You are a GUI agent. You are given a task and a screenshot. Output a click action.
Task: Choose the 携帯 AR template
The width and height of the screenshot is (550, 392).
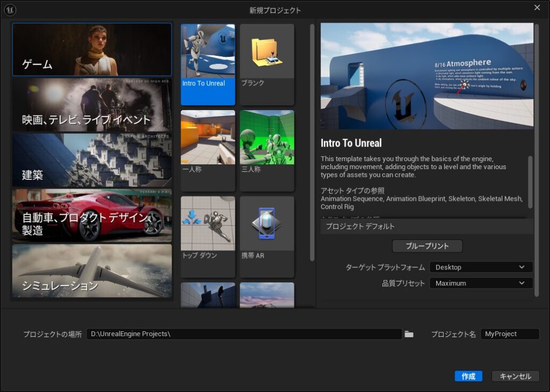tap(267, 236)
